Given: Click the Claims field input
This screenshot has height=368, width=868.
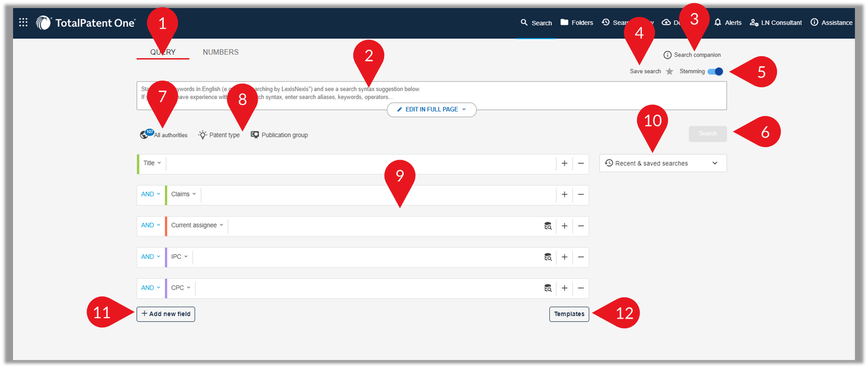Looking at the screenshot, I should [378, 195].
